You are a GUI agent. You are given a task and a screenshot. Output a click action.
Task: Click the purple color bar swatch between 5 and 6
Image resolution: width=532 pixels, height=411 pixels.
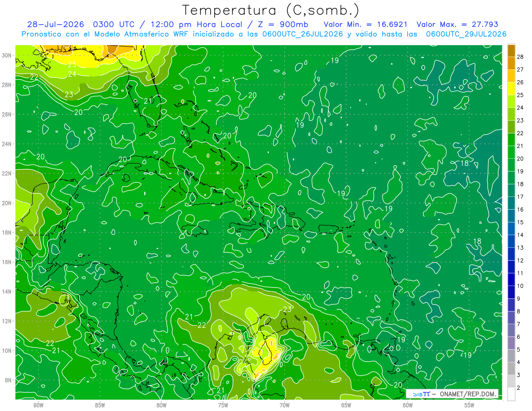tap(511, 343)
